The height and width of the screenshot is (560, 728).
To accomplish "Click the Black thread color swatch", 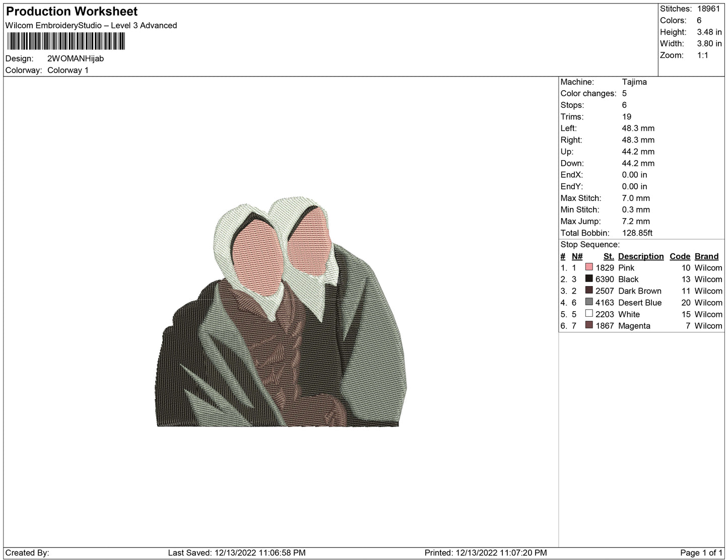I will 589,279.
